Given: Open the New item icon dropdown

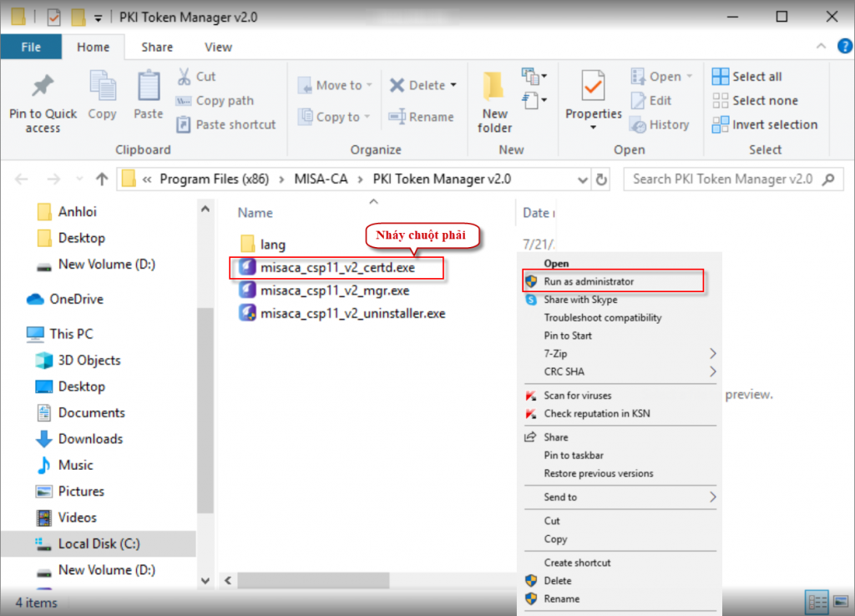Looking at the screenshot, I should (x=534, y=76).
